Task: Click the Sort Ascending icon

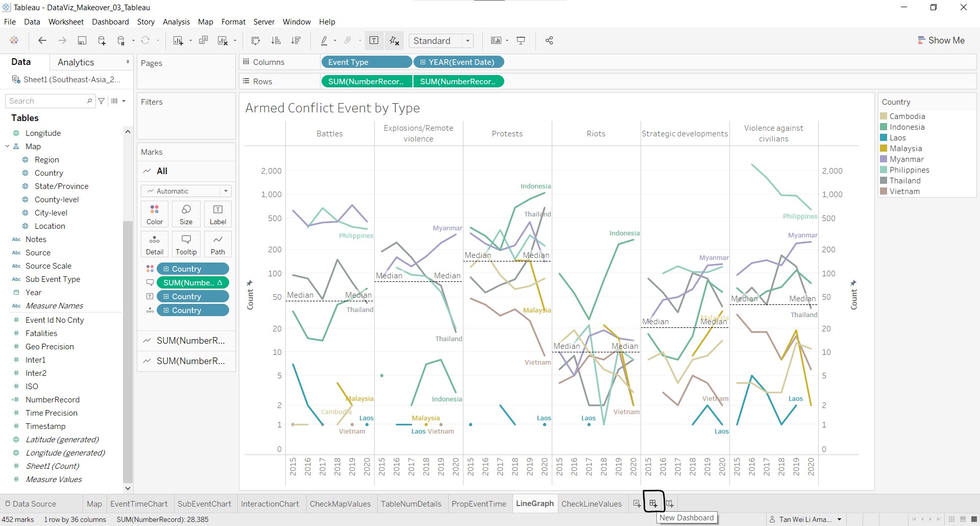Action: 276,41
